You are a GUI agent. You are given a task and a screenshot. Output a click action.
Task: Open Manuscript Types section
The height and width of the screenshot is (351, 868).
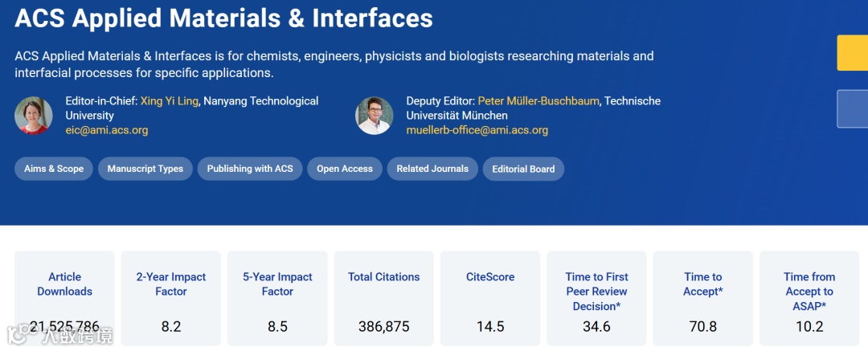[145, 169]
